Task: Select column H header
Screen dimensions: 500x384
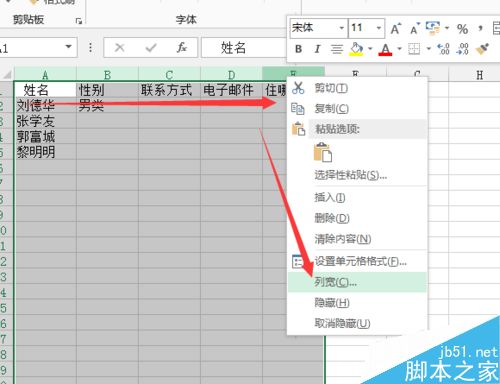Action: (x=479, y=75)
